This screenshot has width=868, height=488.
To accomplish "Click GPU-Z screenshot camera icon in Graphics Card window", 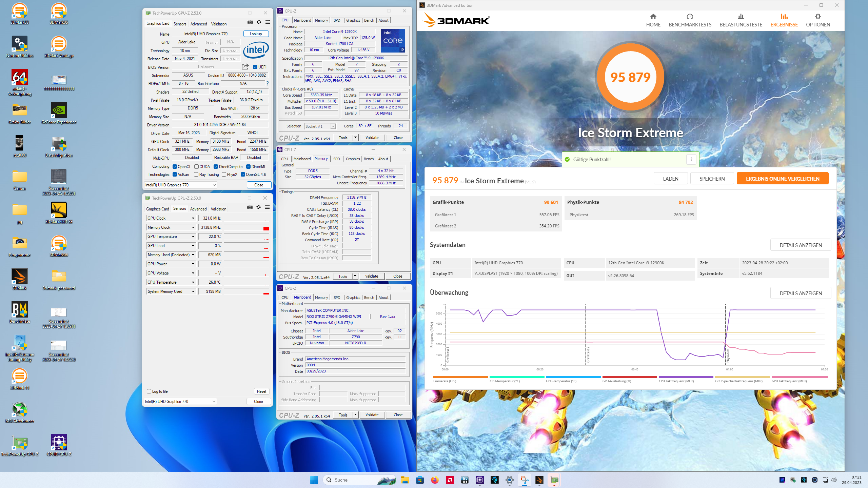I will pyautogui.click(x=250, y=22).
